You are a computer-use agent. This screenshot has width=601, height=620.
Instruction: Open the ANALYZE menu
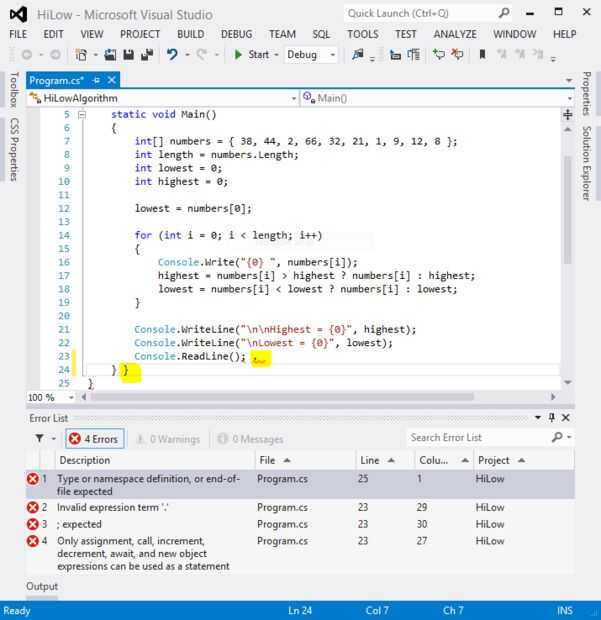(x=455, y=34)
